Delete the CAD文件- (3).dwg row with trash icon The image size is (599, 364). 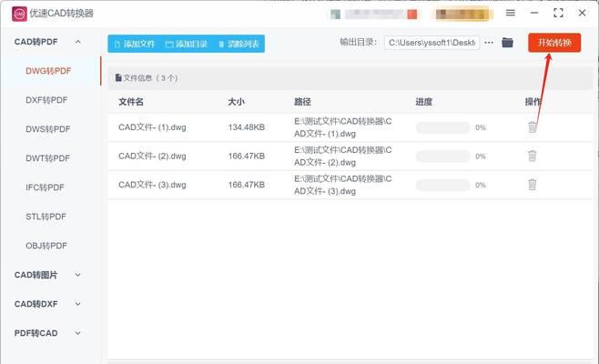coord(533,185)
